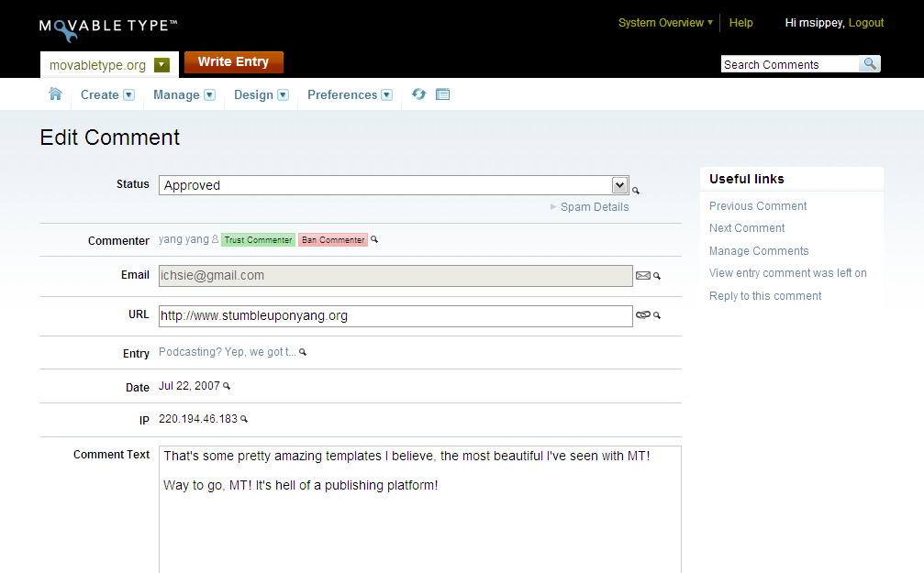Go to the dashboard home icon

pyautogui.click(x=55, y=94)
